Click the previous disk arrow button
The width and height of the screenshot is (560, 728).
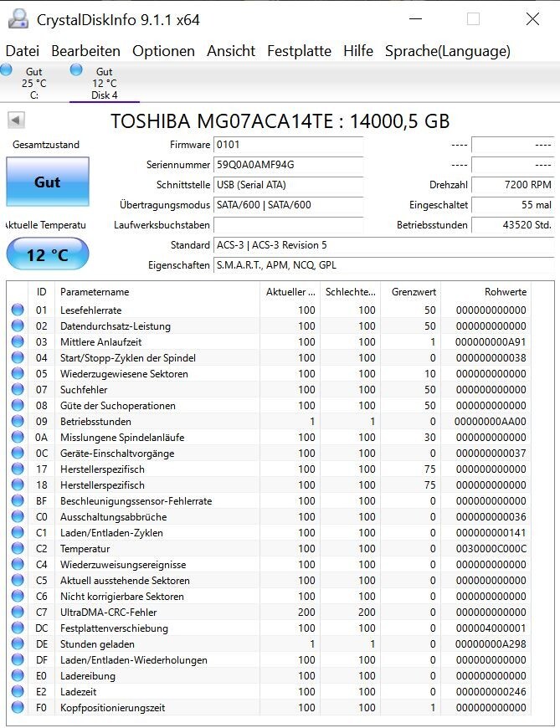coord(16,120)
